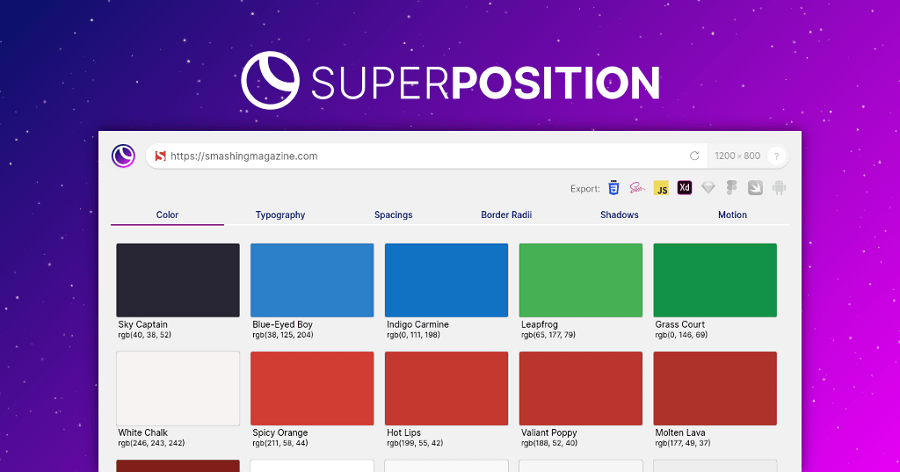900x472 pixels.
Task: Click the smashingmagazine.com URL field
Action: pyautogui.click(x=420, y=156)
